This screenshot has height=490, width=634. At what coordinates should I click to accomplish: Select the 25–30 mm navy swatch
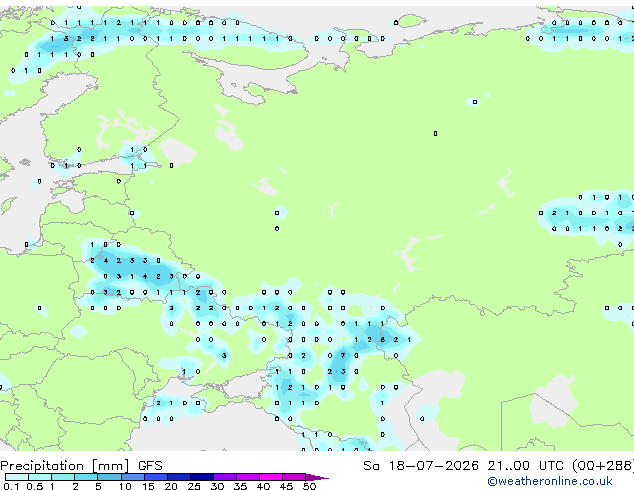[x=202, y=477]
